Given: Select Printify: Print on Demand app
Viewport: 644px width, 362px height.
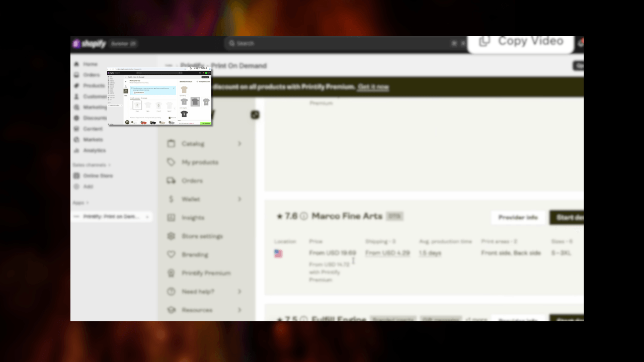Looking at the screenshot, I should pos(111,216).
